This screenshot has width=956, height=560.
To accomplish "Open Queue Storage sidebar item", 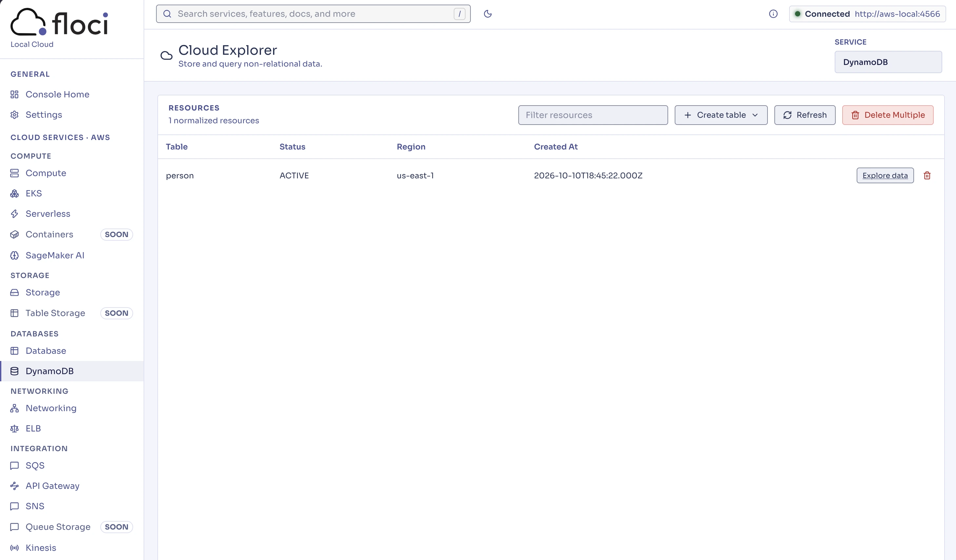I will pos(72,527).
